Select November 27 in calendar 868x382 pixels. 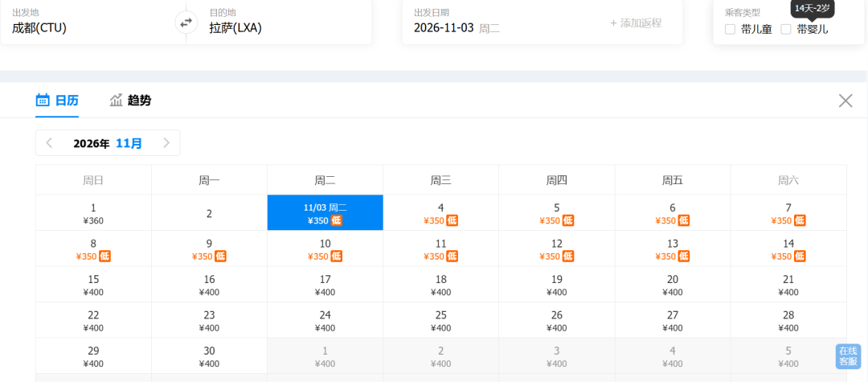point(673,321)
